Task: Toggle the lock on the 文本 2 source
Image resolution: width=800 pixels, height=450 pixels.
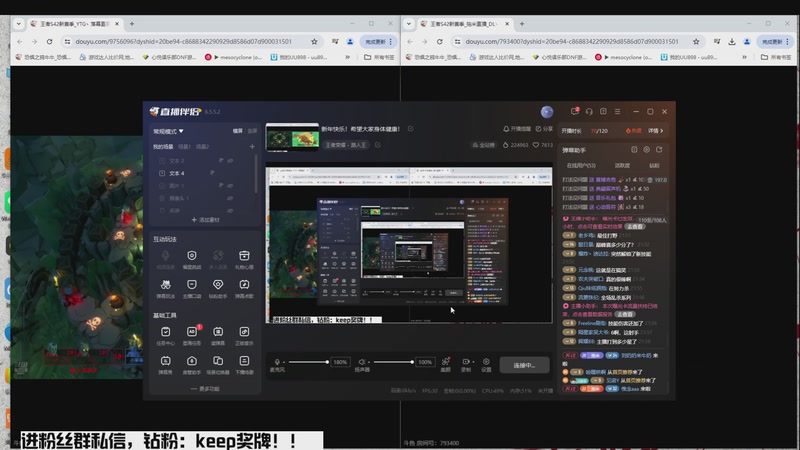Action: 221,161
